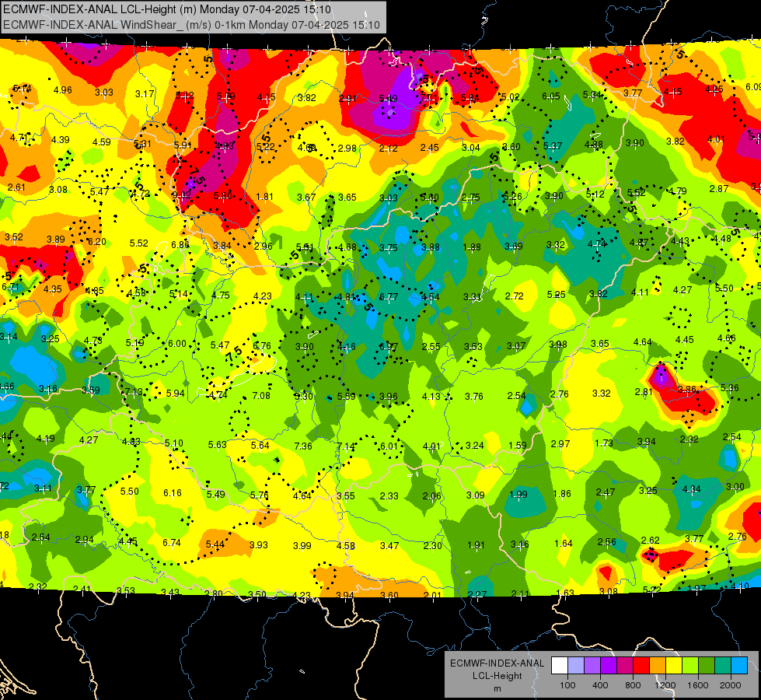This screenshot has width=761, height=700.
Task: Click the 1.73 wind shear value
Action: click(x=604, y=443)
